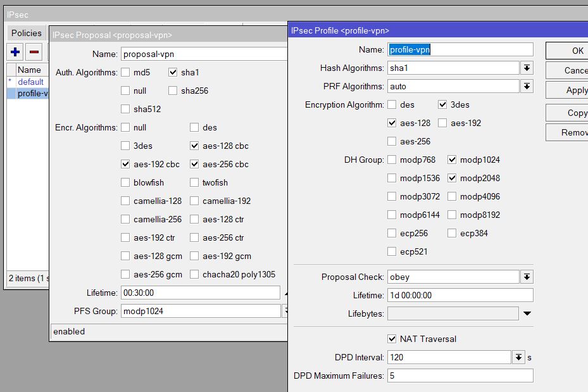
Task: Switch to the Policies tab
Action: point(26,33)
